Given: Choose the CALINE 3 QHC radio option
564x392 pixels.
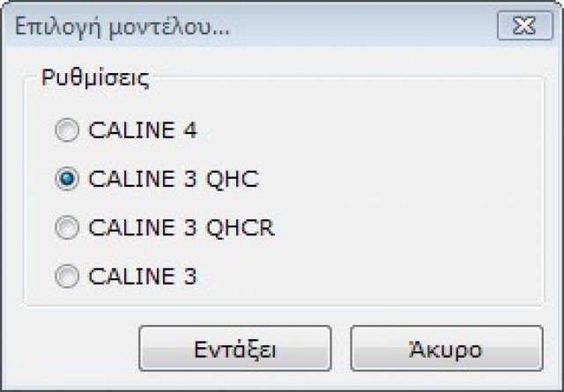Looking at the screenshot, I should pos(66,180).
